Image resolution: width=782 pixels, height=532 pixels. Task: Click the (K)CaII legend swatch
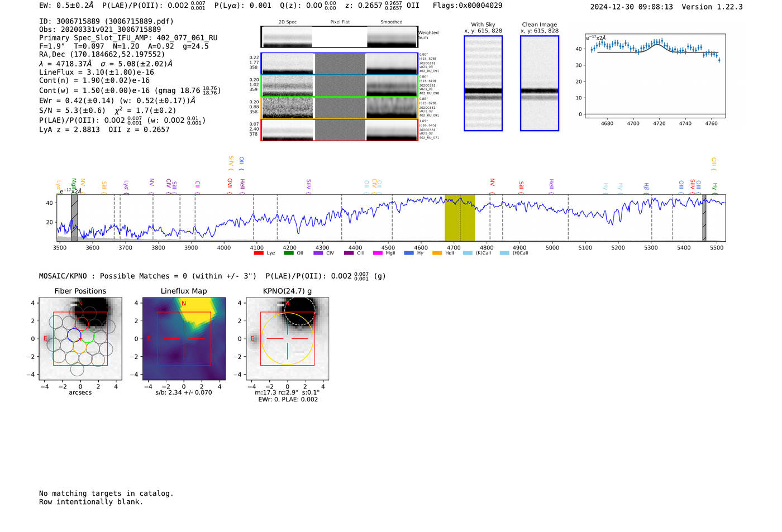(468, 253)
